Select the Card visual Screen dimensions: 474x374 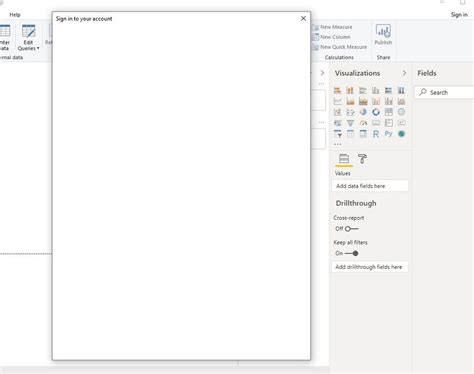click(376, 123)
